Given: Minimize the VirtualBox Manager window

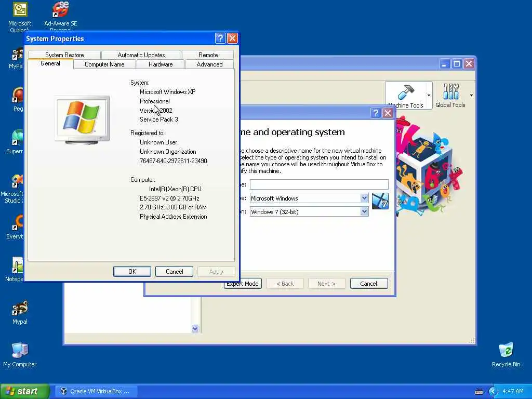Looking at the screenshot, I should (x=445, y=63).
